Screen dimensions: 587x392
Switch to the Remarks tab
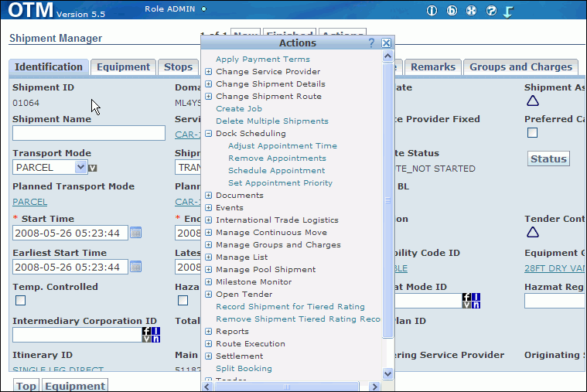point(433,67)
